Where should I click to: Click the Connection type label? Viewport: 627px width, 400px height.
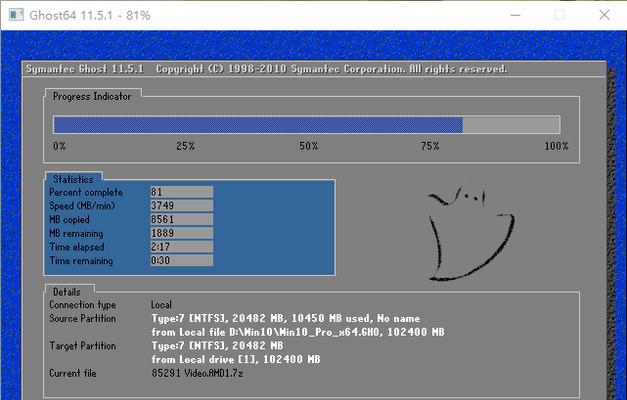[x=82, y=305]
